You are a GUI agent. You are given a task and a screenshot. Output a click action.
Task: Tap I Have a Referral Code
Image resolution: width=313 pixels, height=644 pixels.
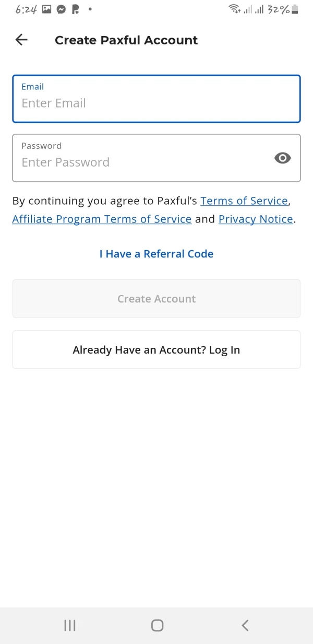(x=156, y=254)
